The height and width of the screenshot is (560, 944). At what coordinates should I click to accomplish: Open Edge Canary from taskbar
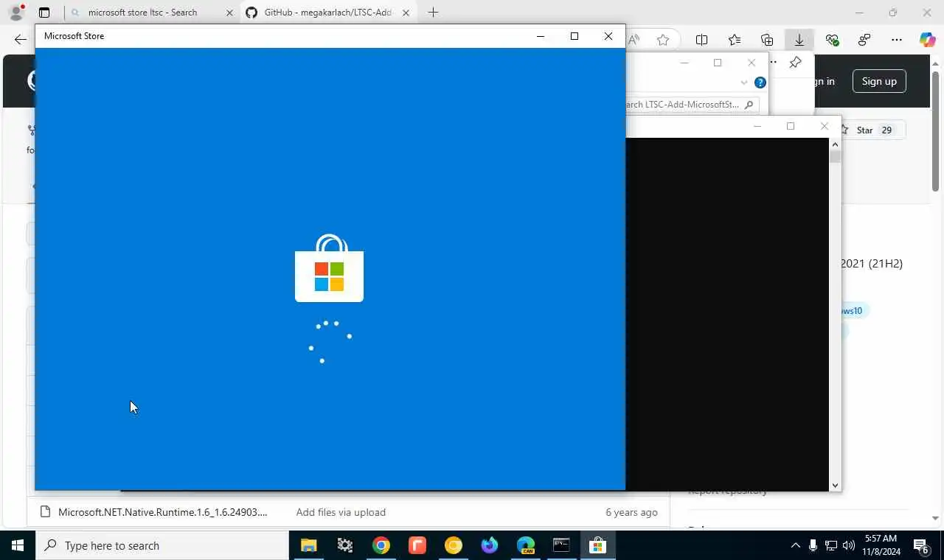click(525, 545)
